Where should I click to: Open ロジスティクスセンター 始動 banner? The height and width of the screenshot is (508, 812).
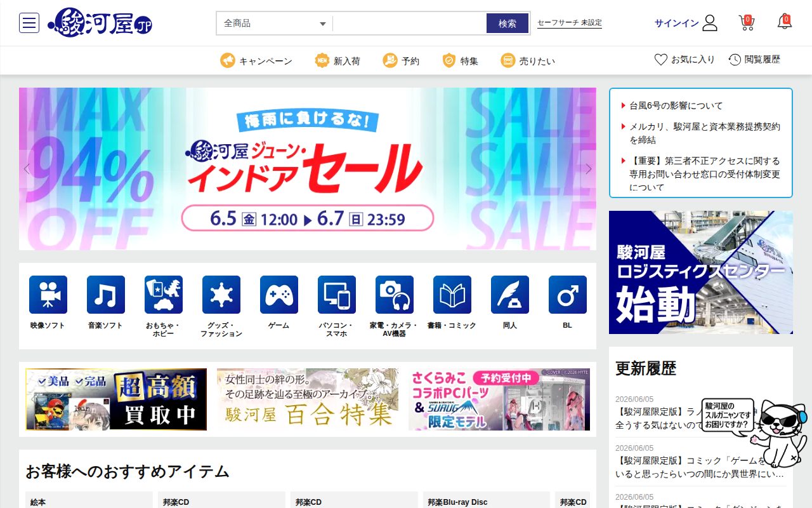701,272
